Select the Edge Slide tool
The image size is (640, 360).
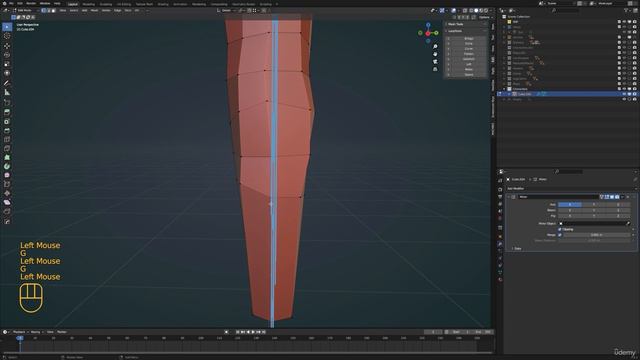[x=7, y=184]
